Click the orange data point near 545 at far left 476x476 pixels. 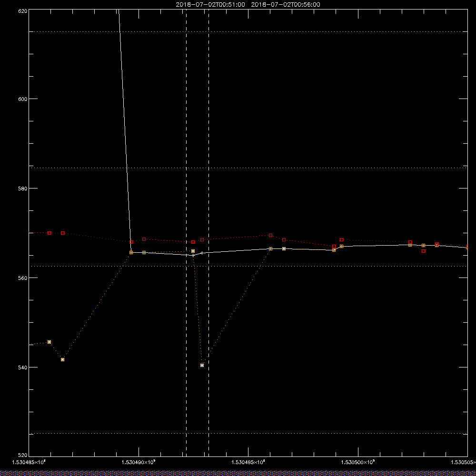[x=49, y=342]
